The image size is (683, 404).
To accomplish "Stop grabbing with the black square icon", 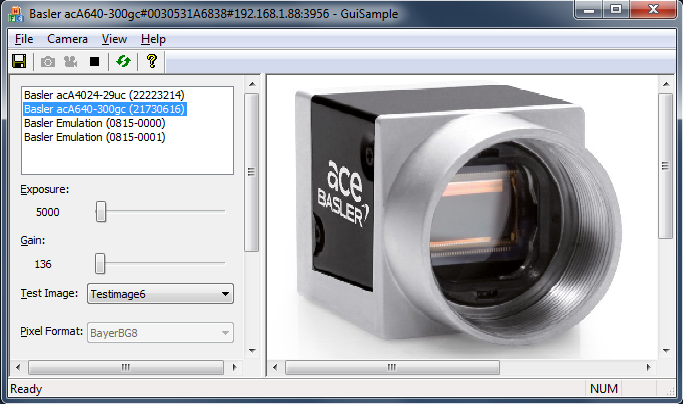I will coord(94,61).
